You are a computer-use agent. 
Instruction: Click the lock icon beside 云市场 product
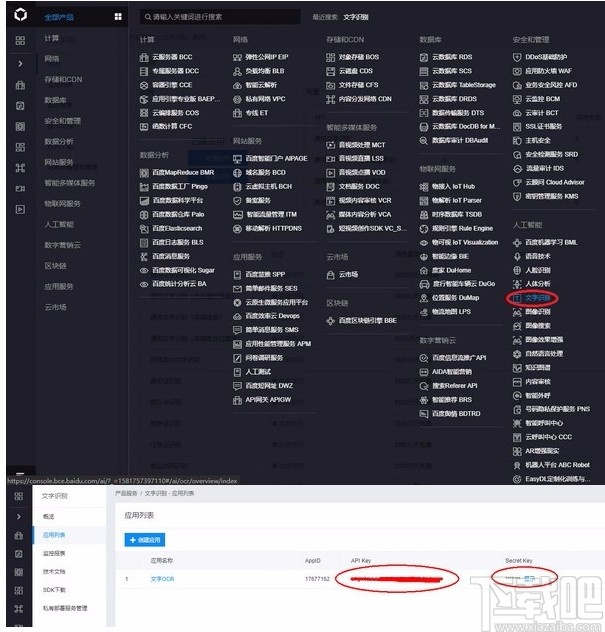pyautogui.click(x=330, y=275)
